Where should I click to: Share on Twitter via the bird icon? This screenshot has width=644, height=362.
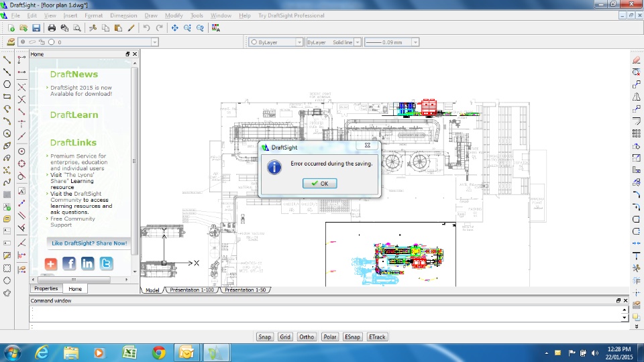[106, 263]
